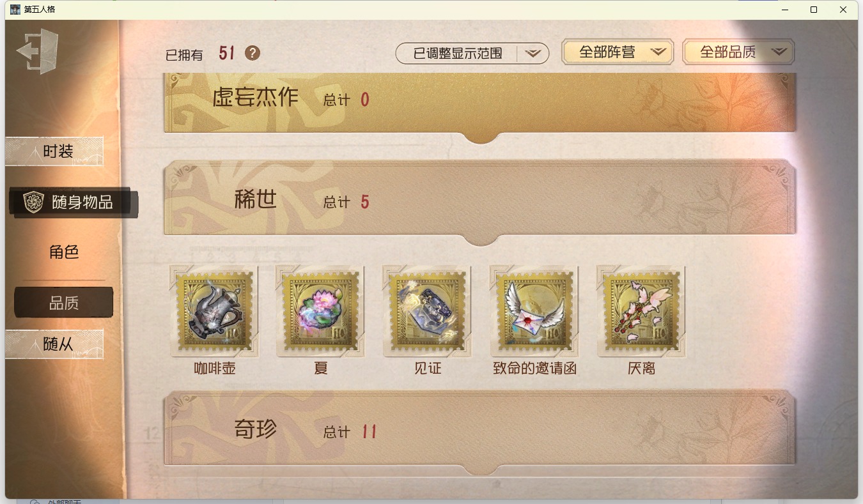The image size is (863, 504).
Task: Open the 随身物品 accessories tab
Action: click(x=73, y=202)
